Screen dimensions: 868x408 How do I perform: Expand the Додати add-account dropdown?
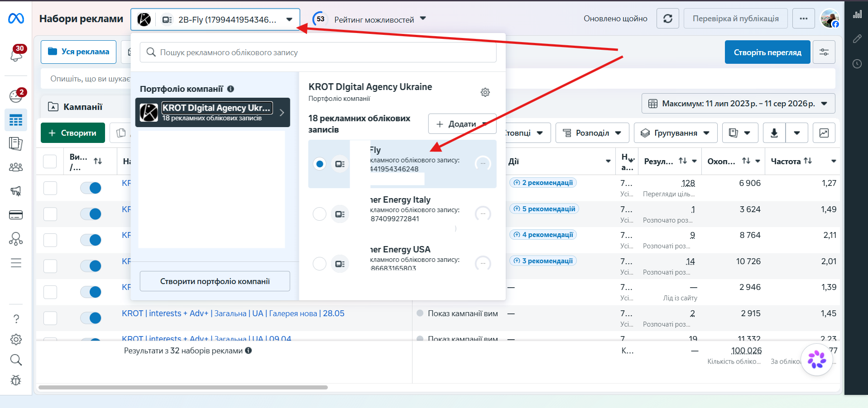(x=462, y=124)
